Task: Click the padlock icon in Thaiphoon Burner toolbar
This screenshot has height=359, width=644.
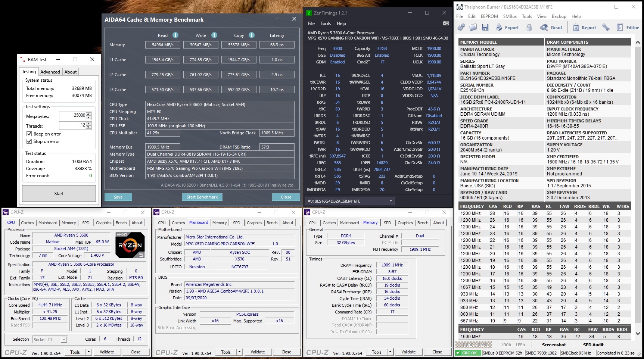Action: point(529,27)
